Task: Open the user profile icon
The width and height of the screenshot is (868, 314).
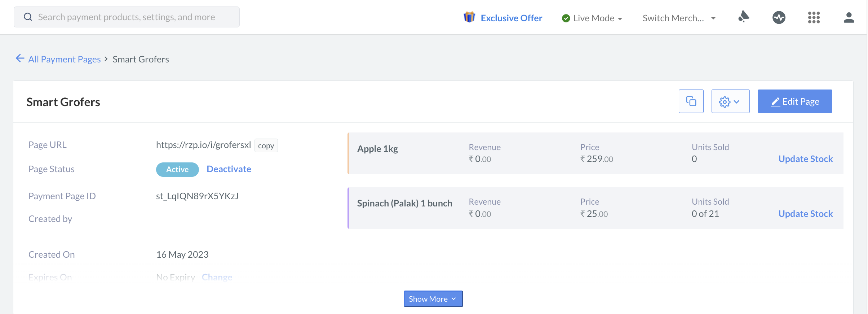Action: tap(849, 17)
